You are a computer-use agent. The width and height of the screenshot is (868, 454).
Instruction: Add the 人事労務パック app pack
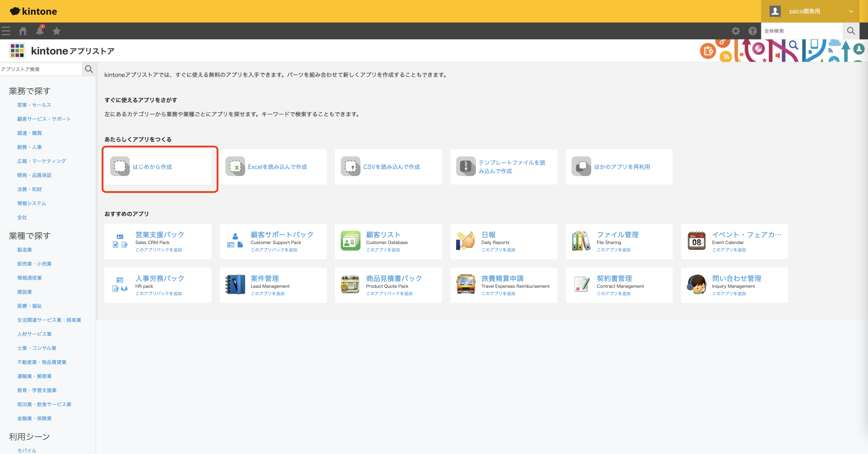pos(158,293)
